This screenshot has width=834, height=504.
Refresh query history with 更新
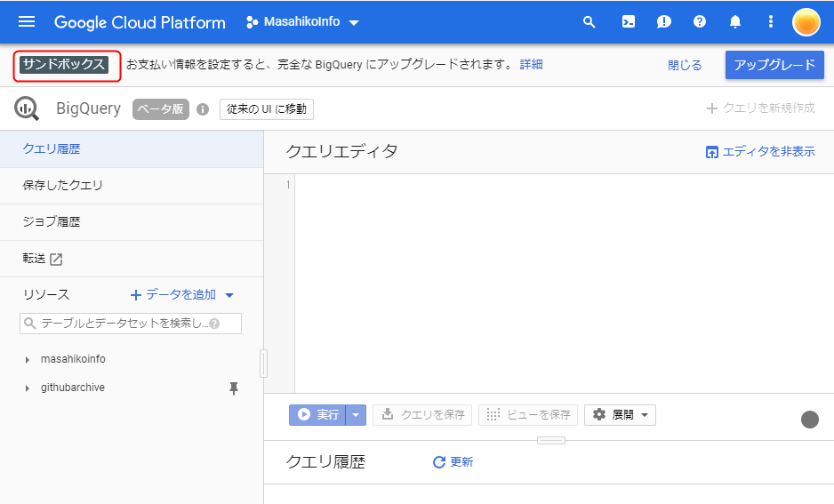point(453,462)
